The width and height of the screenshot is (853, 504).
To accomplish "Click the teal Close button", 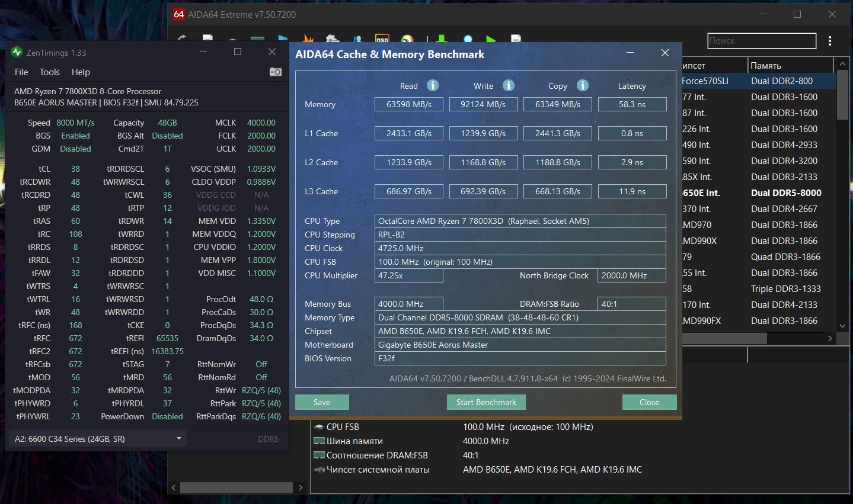I will point(649,402).
